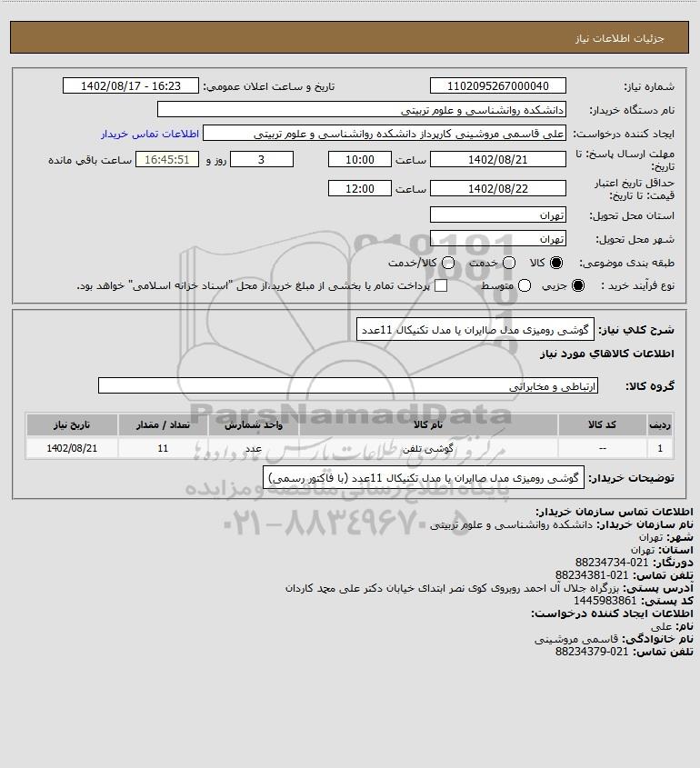Click the استان محل تحویل field
700x768 pixels.
(497, 215)
